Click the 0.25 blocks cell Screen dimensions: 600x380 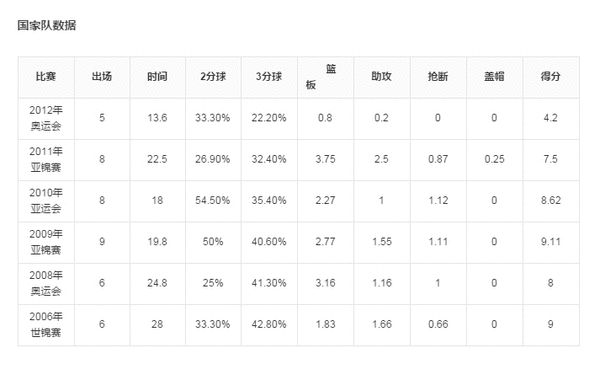[494, 159]
